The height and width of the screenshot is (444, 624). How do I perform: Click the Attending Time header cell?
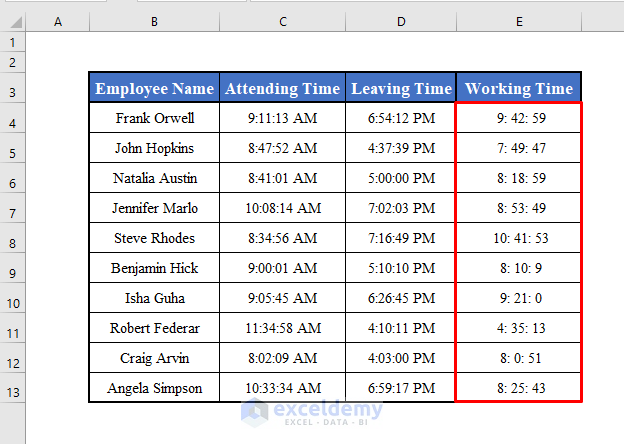(x=283, y=88)
